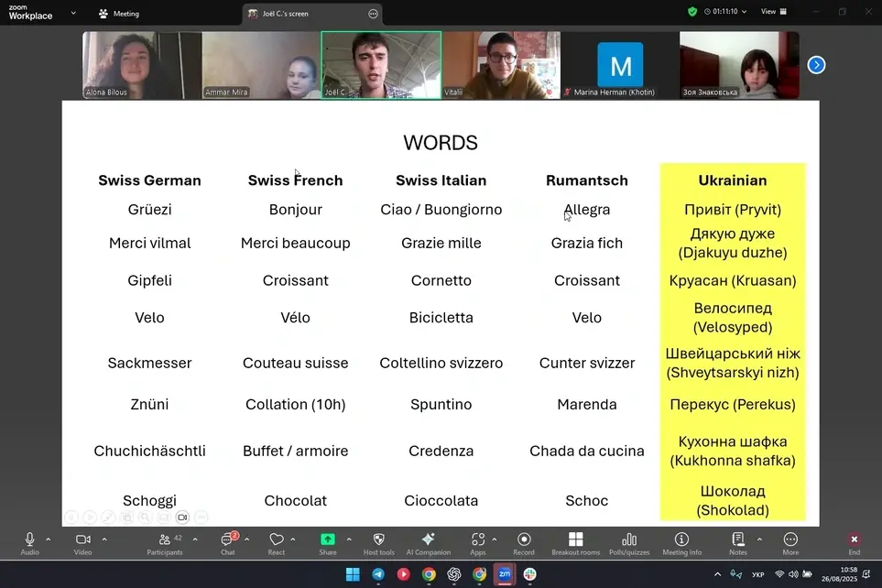
Task: Open the Participants list
Action: [x=165, y=540]
